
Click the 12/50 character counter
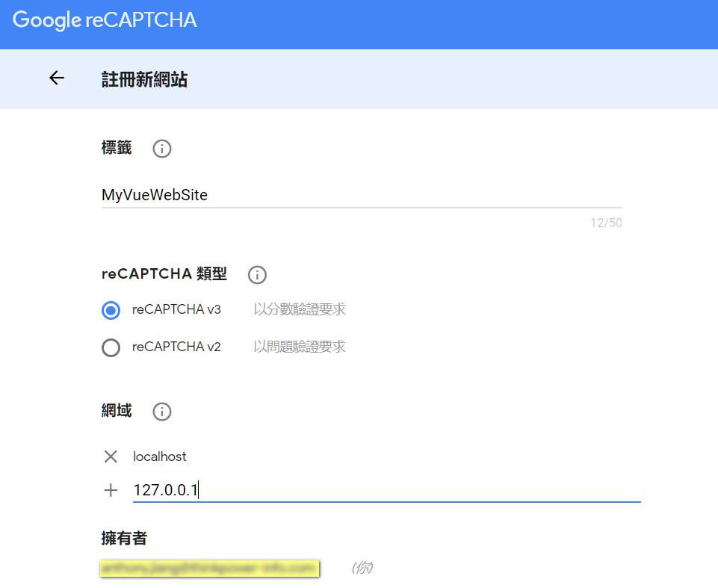[x=606, y=223]
